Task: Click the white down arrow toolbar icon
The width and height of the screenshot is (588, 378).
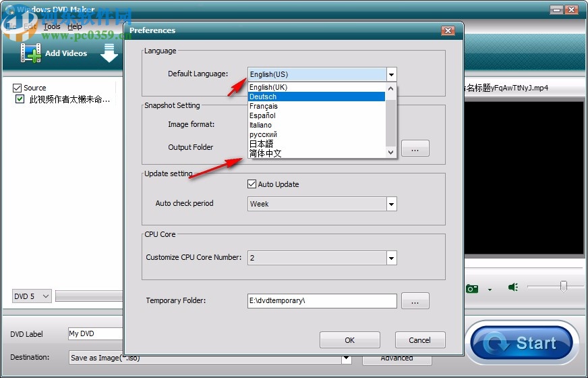Action: point(109,53)
